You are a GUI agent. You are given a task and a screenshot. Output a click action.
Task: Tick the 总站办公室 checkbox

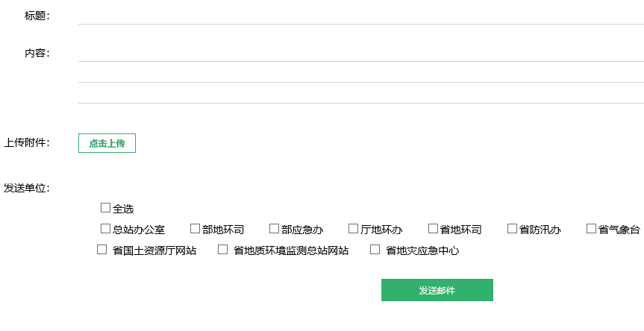tap(105, 229)
